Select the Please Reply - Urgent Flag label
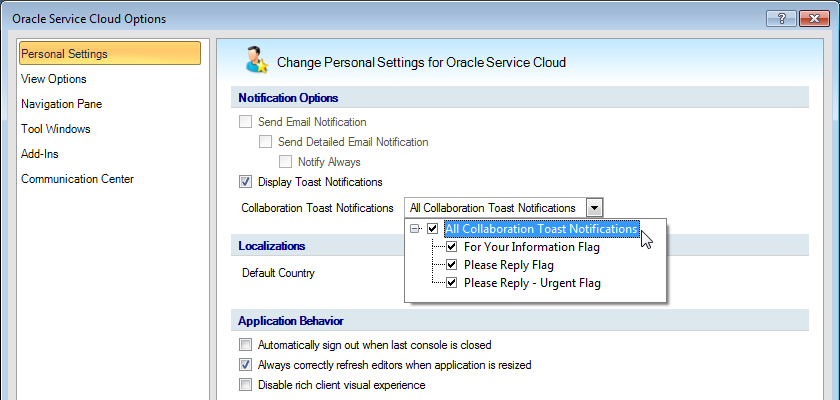The width and height of the screenshot is (840, 400). (x=532, y=283)
